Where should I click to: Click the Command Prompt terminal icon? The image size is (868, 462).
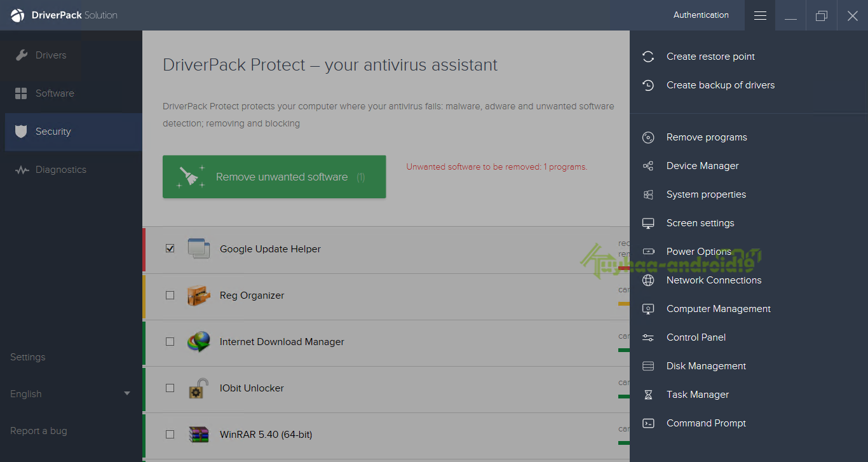648,423
